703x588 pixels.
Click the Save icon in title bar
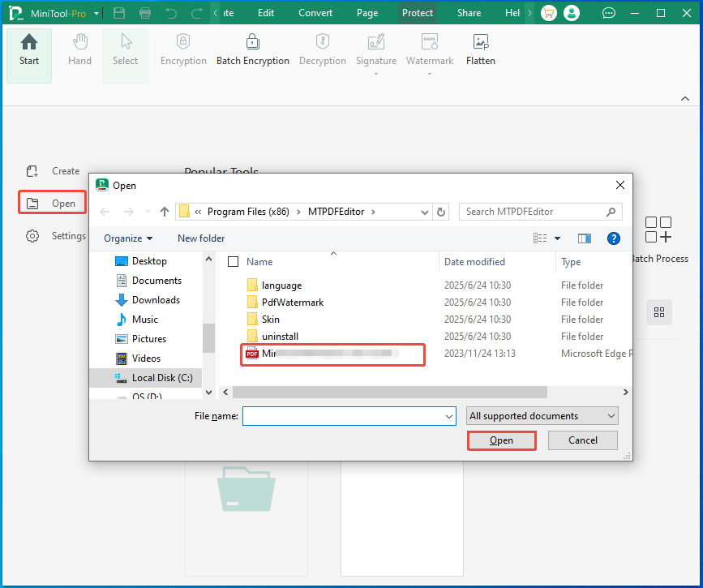[119, 13]
